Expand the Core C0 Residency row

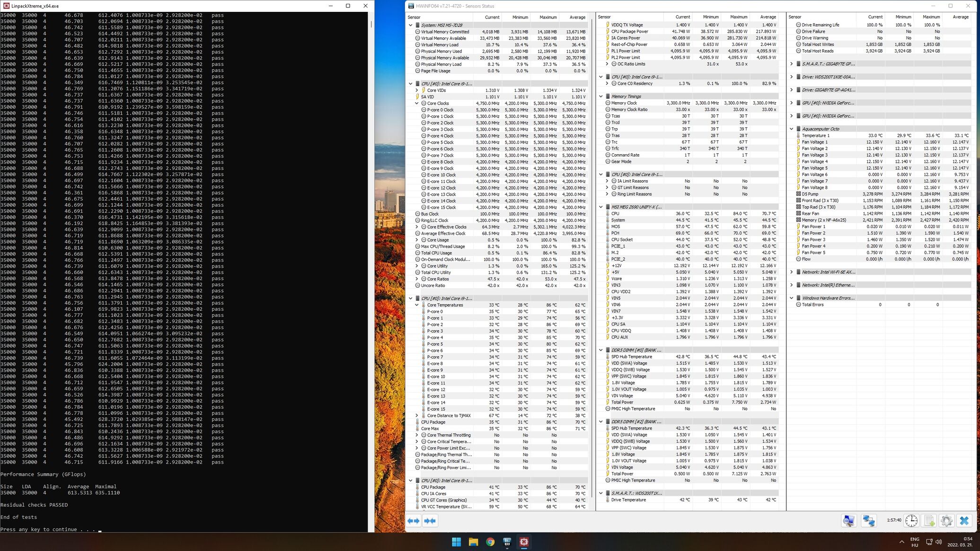click(607, 83)
